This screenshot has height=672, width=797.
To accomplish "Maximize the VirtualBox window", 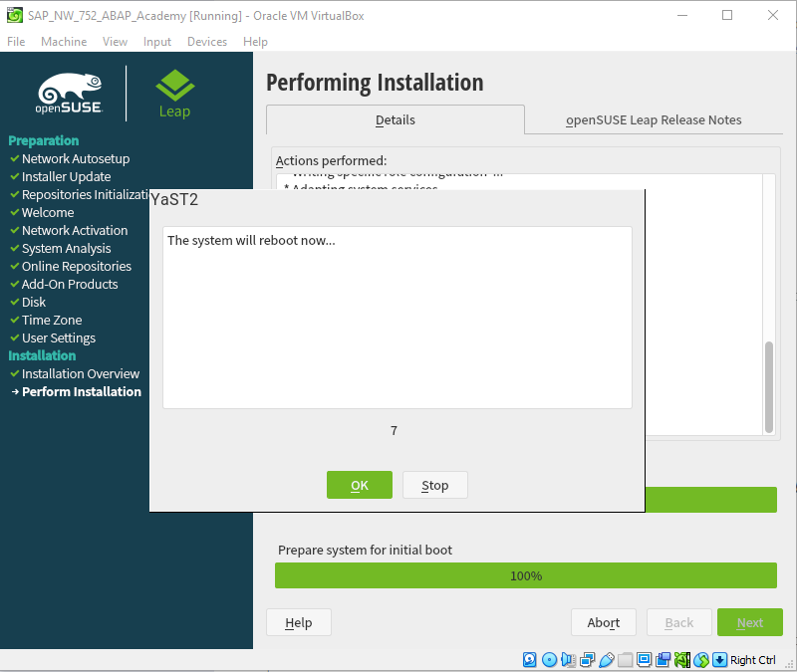I will pos(727,15).
